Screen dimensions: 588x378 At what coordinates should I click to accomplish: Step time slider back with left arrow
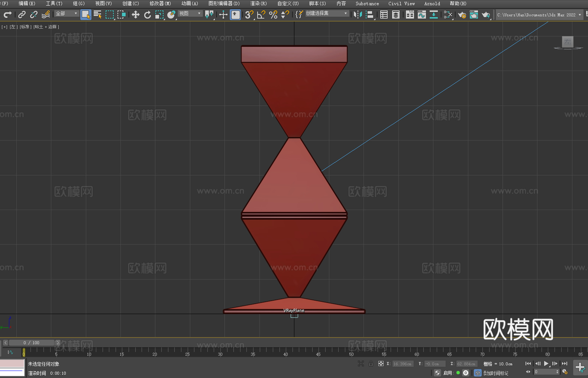pos(6,343)
